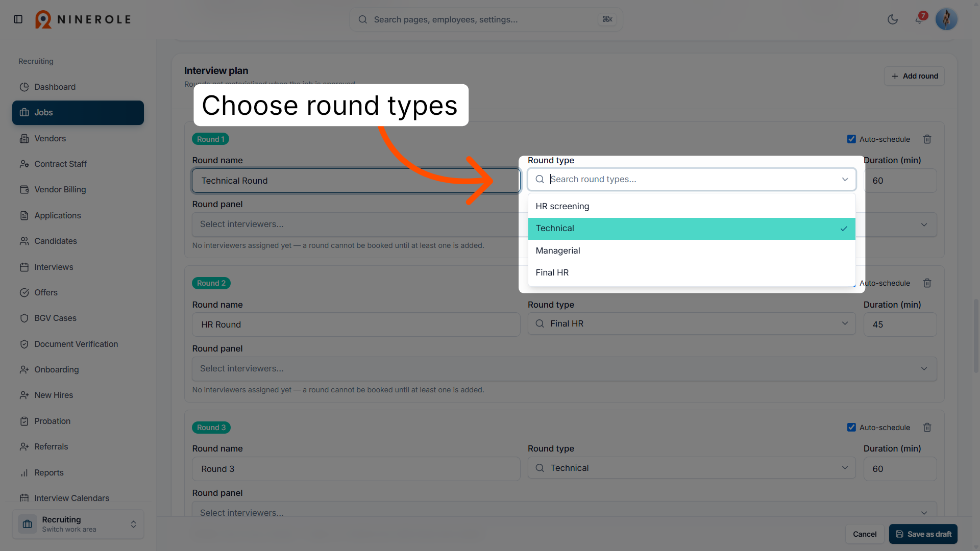This screenshot has width=980, height=551.
Task: Open the user avatar menu
Action: click(x=946, y=19)
